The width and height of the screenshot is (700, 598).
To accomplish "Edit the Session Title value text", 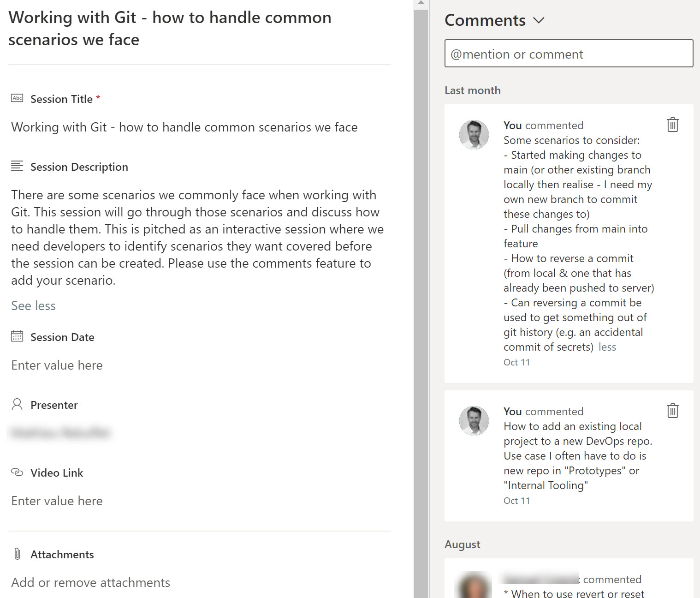I will click(184, 127).
